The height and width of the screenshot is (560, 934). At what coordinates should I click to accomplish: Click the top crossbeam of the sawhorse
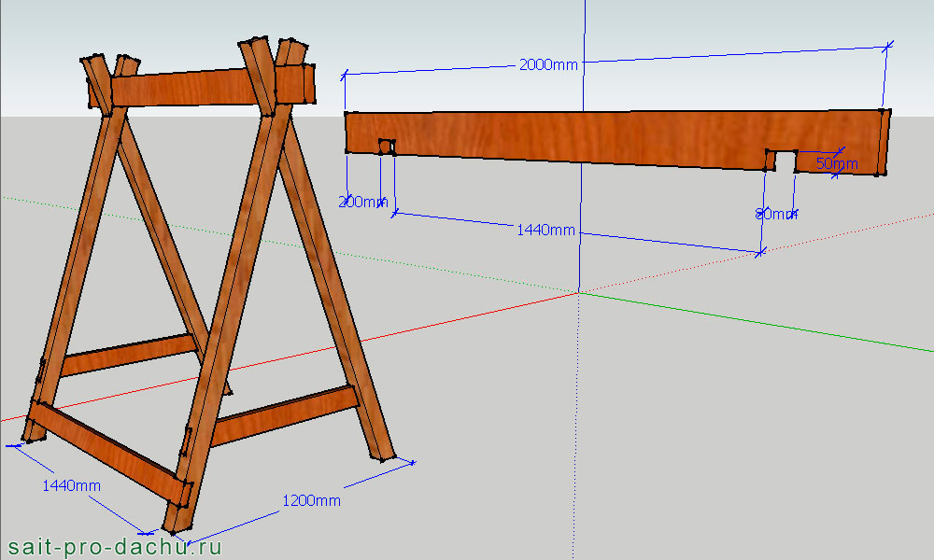pos(187,90)
